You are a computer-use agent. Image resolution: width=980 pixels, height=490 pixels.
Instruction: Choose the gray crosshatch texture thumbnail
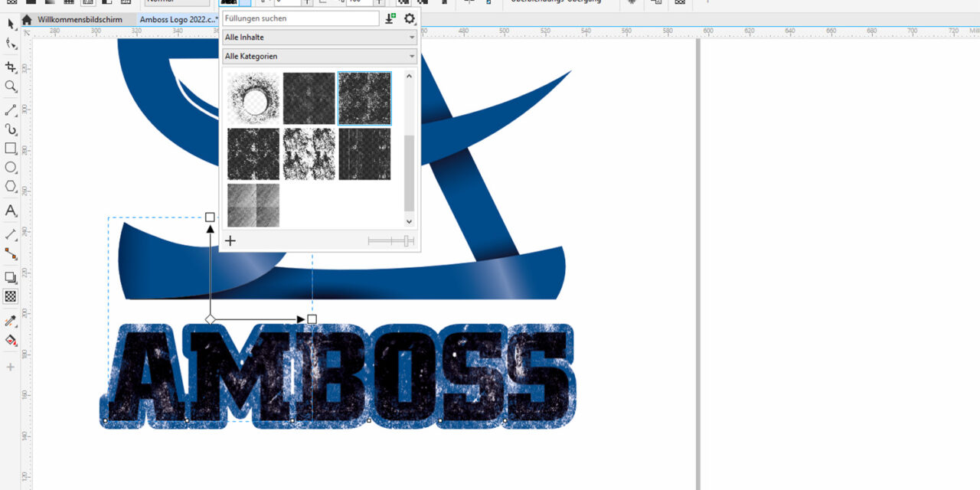(x=253, y=205)
